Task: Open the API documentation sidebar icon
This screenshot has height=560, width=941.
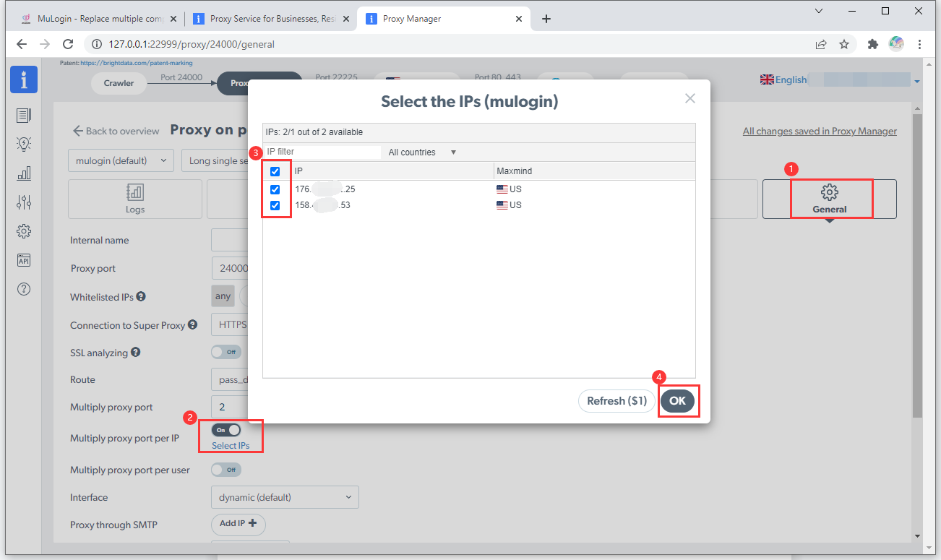Action: click(x=24, y=259)
